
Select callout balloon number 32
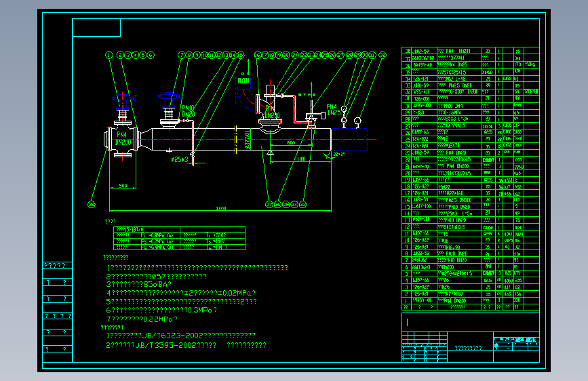[382, 55]
